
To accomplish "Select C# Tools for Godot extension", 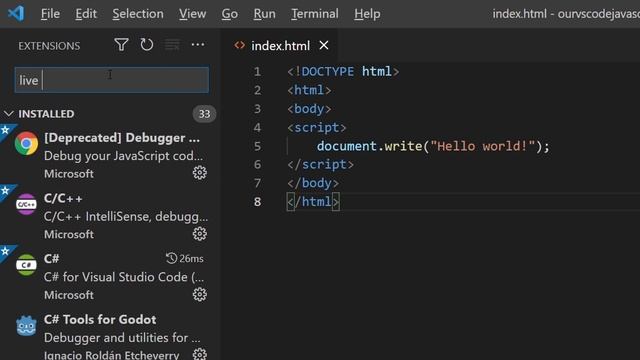I will coord(110,333).
